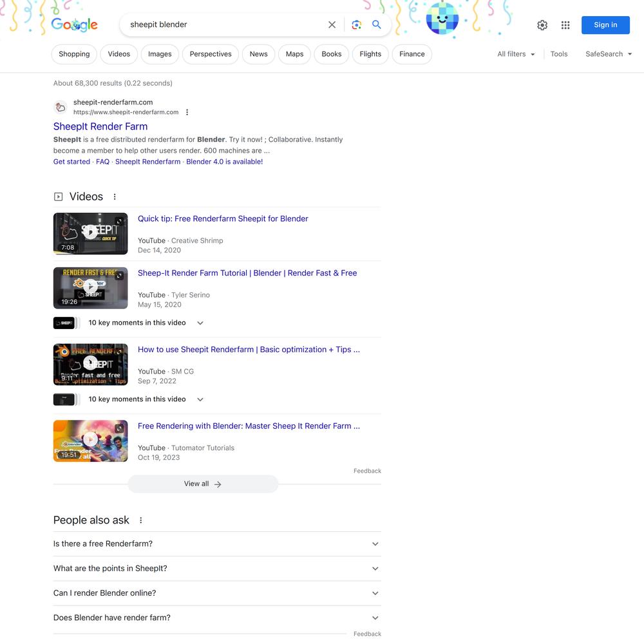This screenshot has width=644, height=644.
Task: Click the sheepit-renderfarm.com site favicon
Action: coord(61,107)
